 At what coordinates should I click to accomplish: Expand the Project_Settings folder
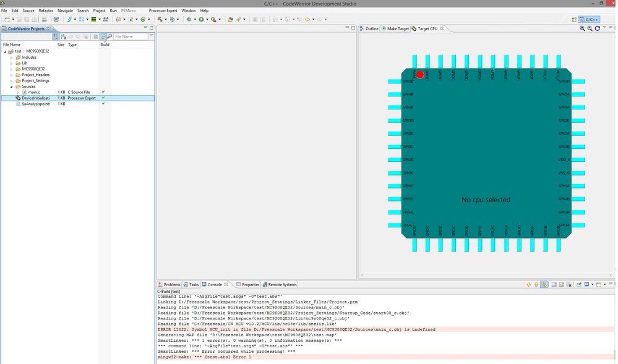pyautogui.click(x=12, y=80)
